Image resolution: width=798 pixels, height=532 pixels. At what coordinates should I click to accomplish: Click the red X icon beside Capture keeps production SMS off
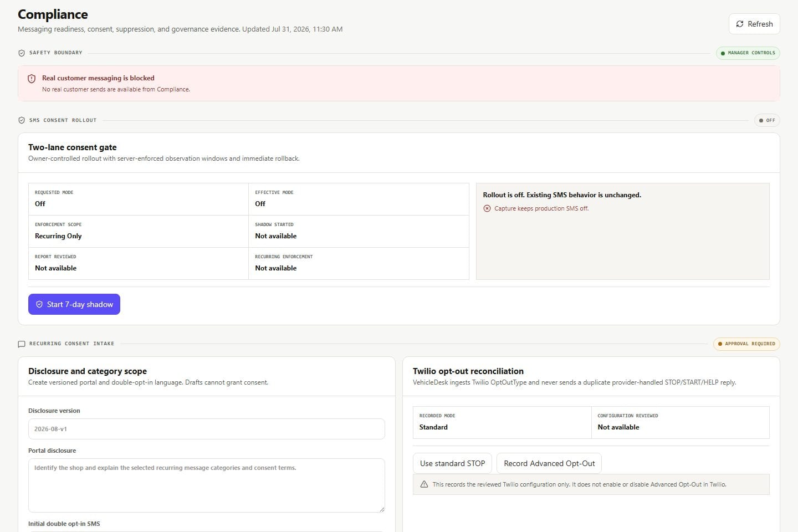coord(487,208)
